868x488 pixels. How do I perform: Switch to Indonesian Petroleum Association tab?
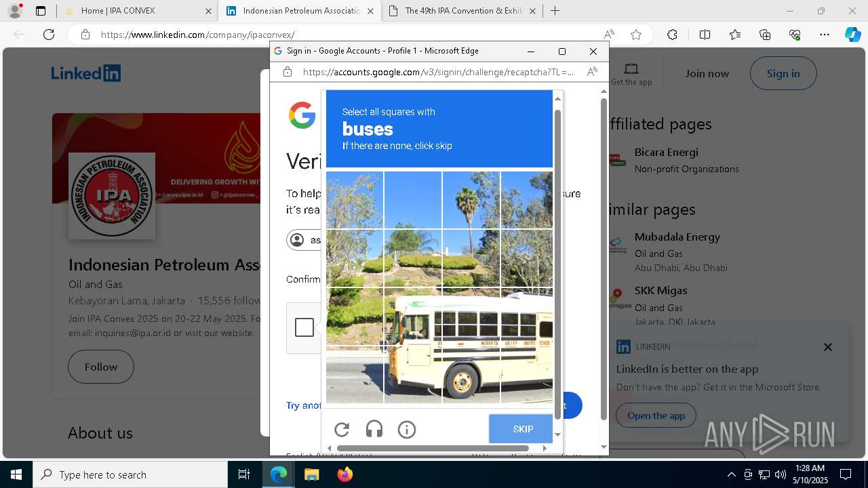[299, 11]
